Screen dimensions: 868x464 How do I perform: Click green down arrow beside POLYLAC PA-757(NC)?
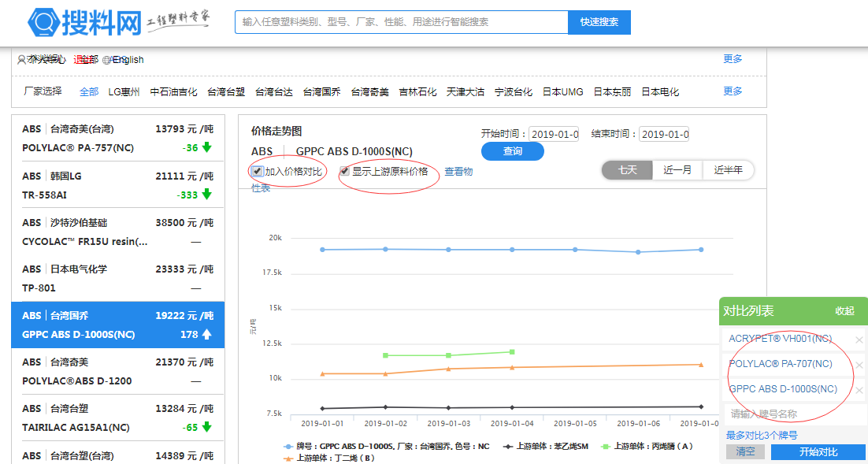point(207,147)
